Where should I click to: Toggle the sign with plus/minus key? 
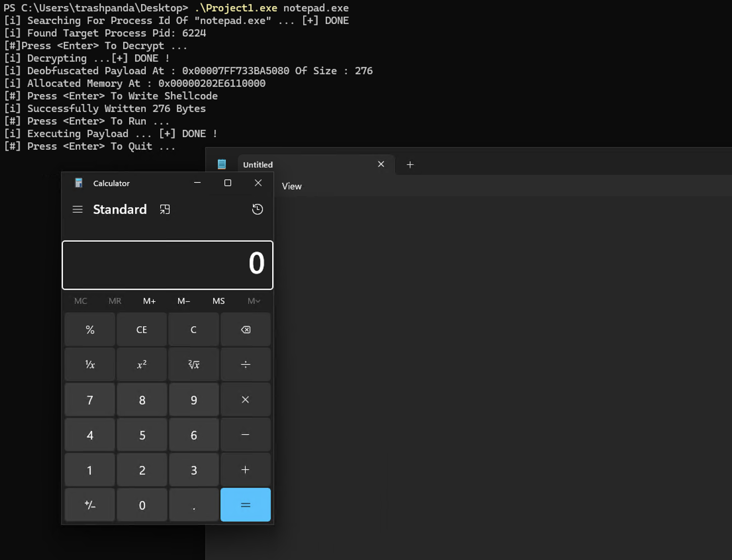coord(90,505)
